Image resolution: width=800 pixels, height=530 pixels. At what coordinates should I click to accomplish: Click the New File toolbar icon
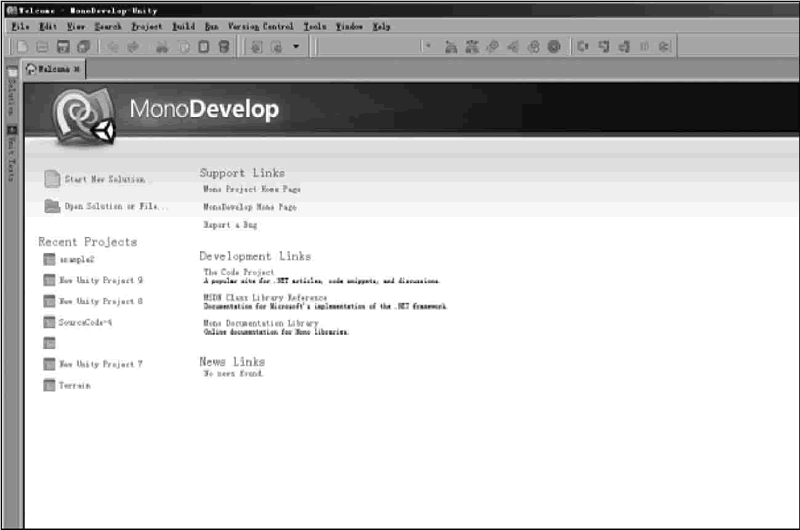tap(22, 47)
